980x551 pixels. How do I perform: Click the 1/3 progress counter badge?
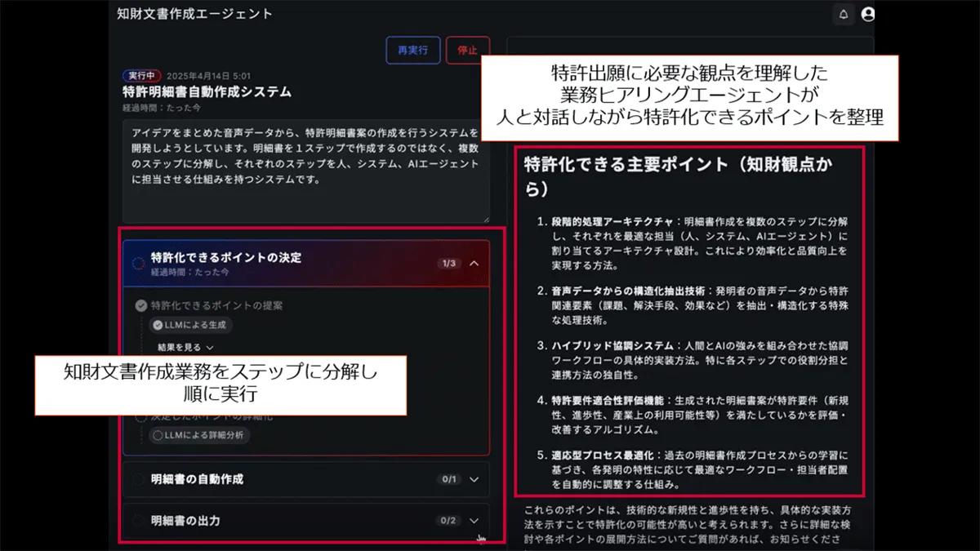click(448, 263)
